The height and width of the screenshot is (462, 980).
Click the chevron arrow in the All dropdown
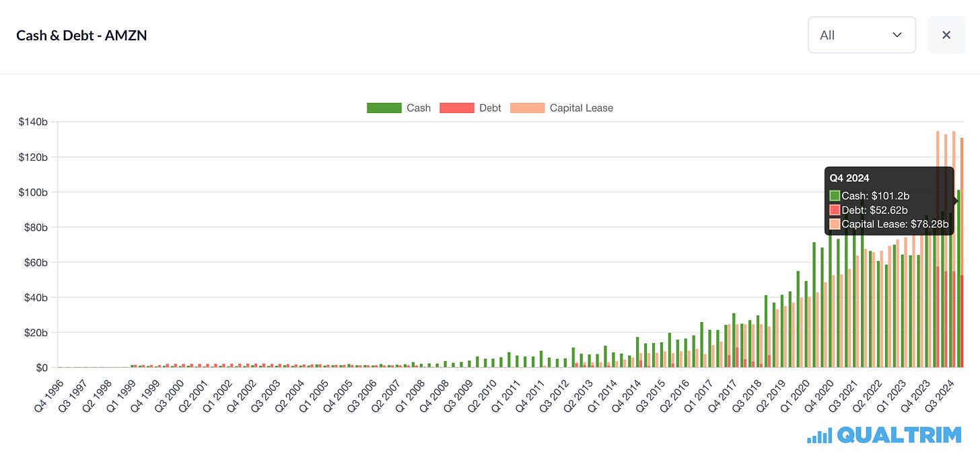[897, 35]
